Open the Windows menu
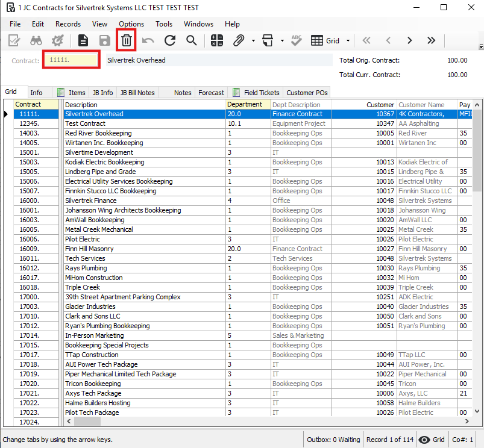Image resolution: width=484 pixels, height=448 pixels. [198, 24]
